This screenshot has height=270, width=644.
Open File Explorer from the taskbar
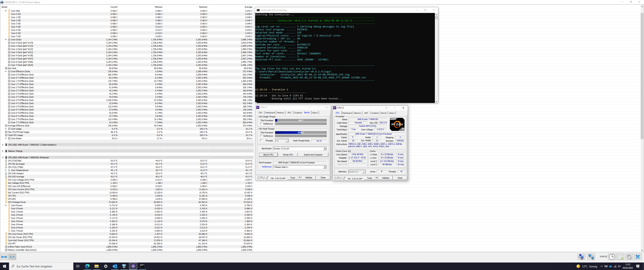[96, 266]
